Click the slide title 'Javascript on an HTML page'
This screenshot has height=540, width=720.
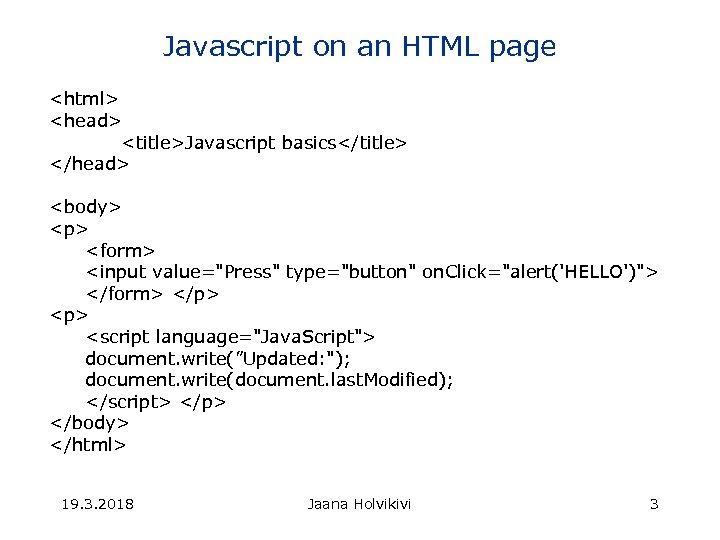pos(359,47)
